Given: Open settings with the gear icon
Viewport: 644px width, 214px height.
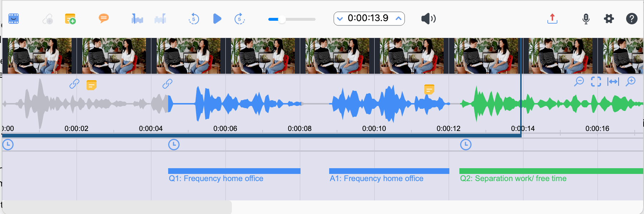Looking at the screenshot, I should 609,19.
